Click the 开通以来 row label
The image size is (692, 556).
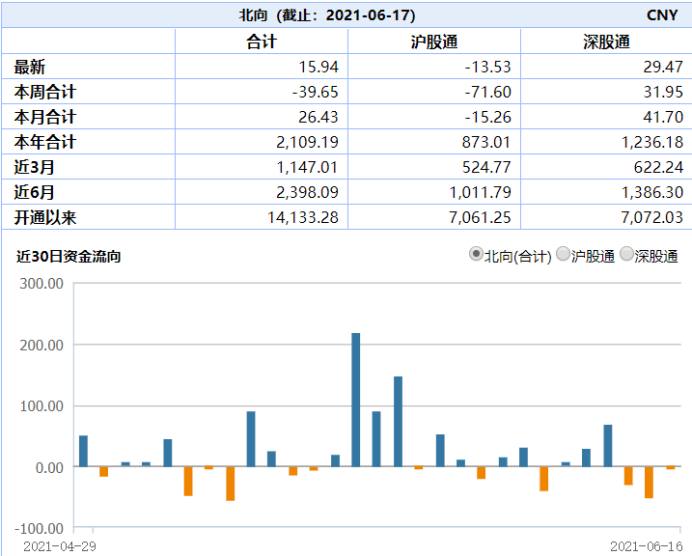pos(45,217)
